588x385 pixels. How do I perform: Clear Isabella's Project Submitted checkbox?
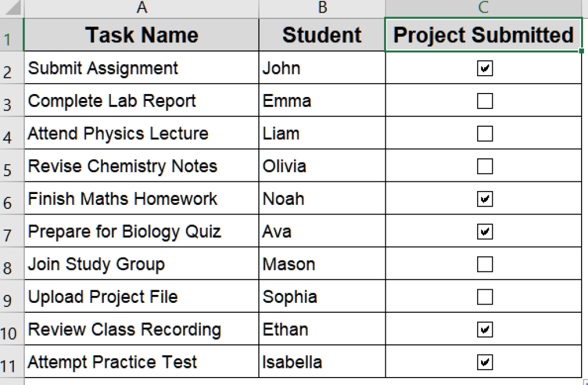click(x=485, y=362)
